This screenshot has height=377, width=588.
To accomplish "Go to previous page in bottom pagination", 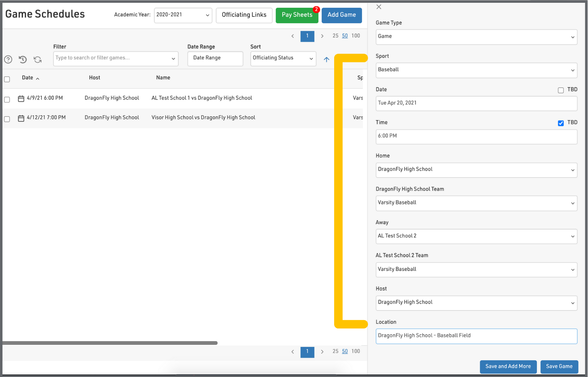I will [x=293, y=352].
